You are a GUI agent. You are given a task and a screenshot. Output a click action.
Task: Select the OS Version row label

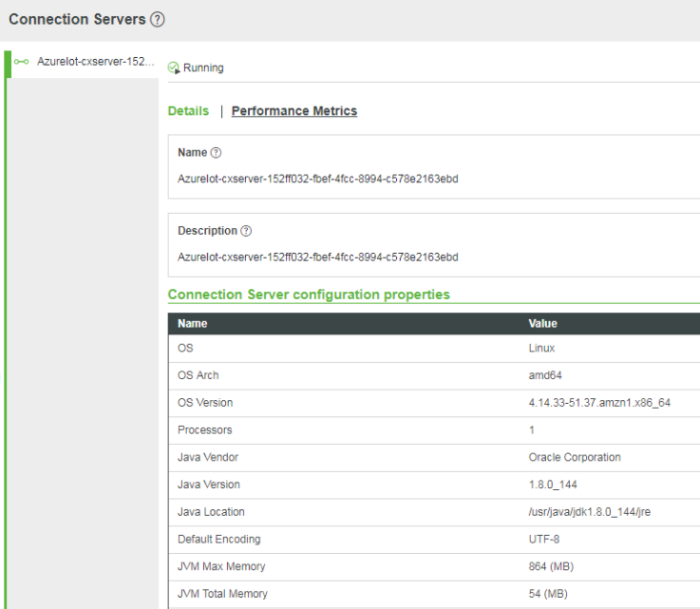click(x=205, y=403)
